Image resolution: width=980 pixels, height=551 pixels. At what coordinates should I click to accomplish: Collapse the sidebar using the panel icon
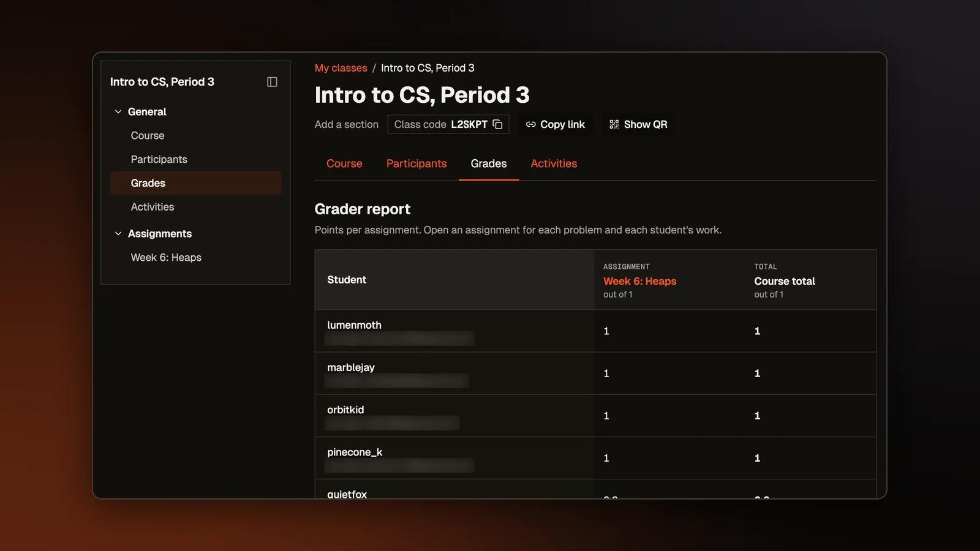[272, 82]
